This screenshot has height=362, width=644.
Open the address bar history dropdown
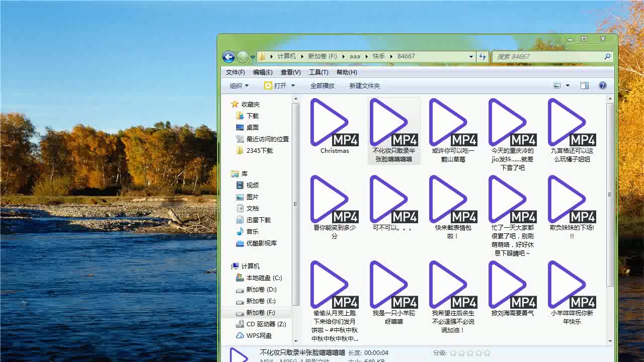click(471, 56)
